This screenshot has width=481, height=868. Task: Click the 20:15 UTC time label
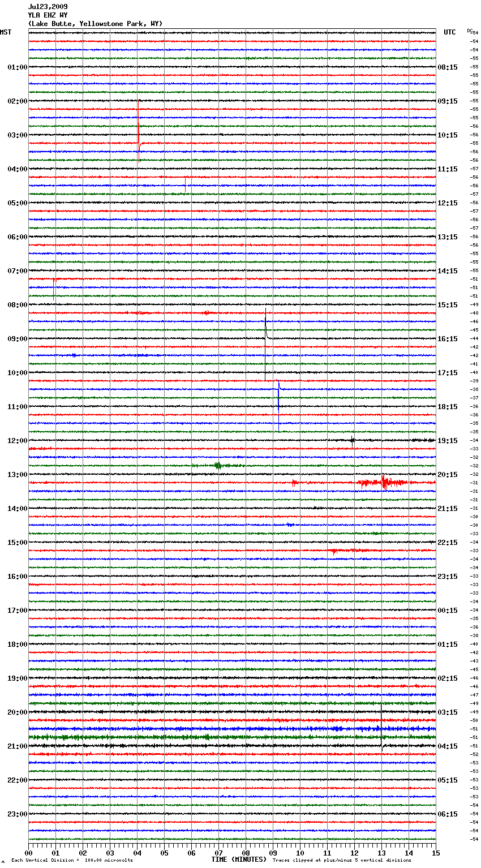(448, 475)
